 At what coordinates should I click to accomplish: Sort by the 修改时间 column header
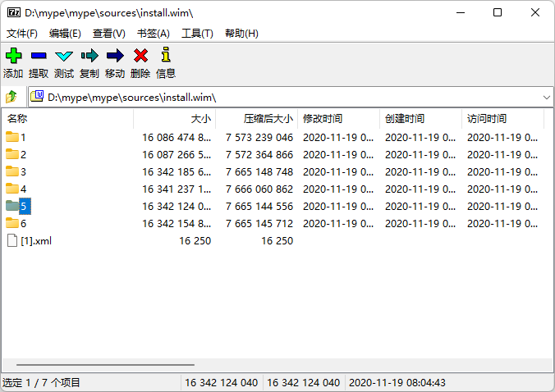pos(339,119)
